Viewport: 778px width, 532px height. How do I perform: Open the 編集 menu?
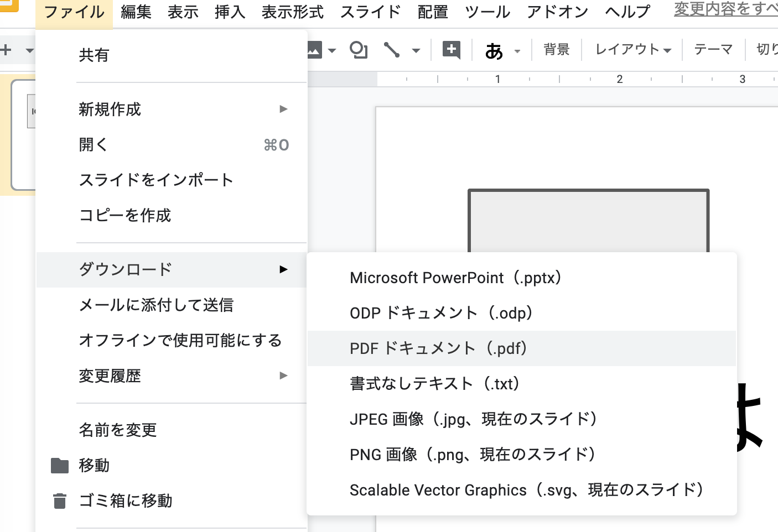(x=136, y=12)
